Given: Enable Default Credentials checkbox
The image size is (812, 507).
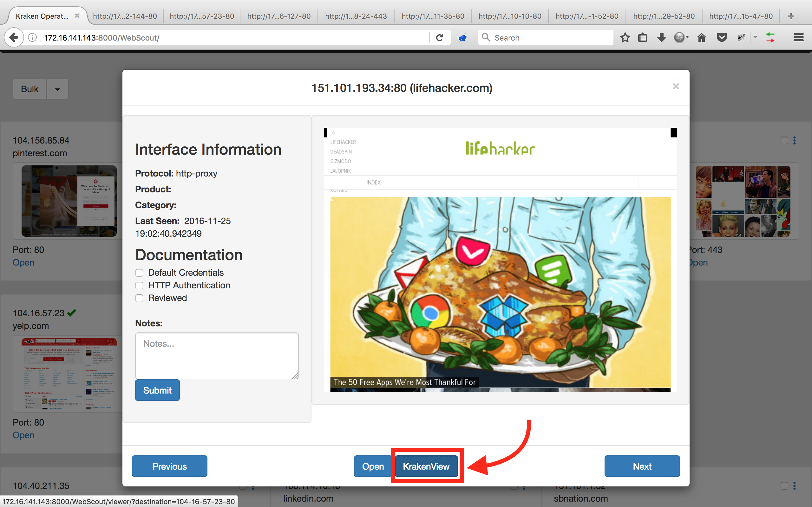Looking at the screenshot, I should (x=139, y=273).
